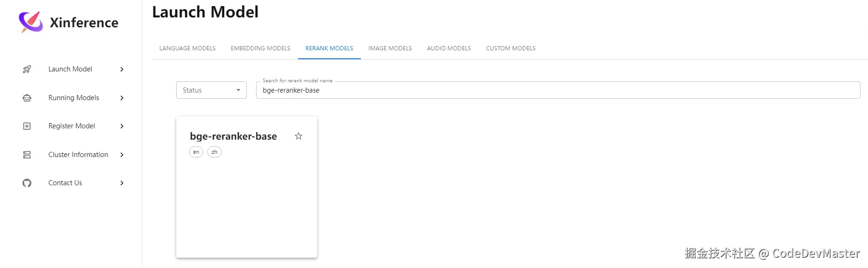Screen dimensions: 868x268
Task: Open Register Model in the sidebar
Action: point(73,126)
